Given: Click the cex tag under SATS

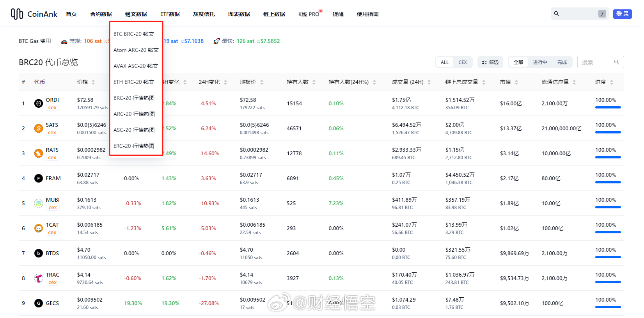Looking at the screenshot, I should pyautogui.click(x=52, y=133).
